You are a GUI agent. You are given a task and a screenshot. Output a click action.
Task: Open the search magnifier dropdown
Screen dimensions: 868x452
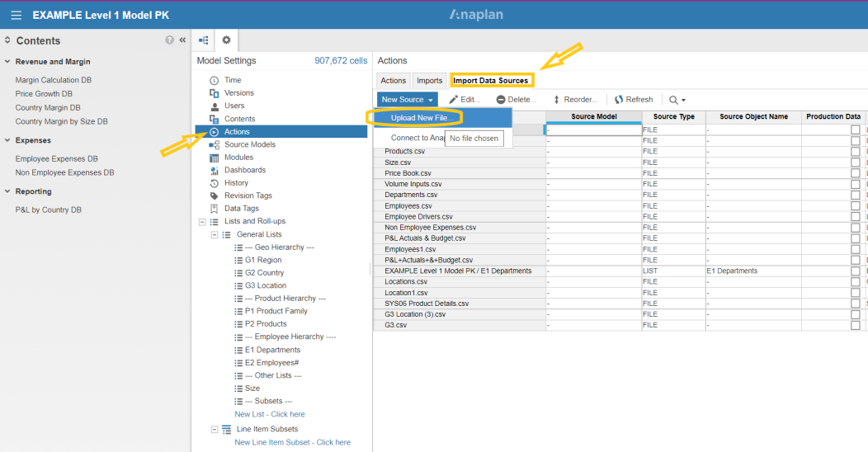point(677,100)
